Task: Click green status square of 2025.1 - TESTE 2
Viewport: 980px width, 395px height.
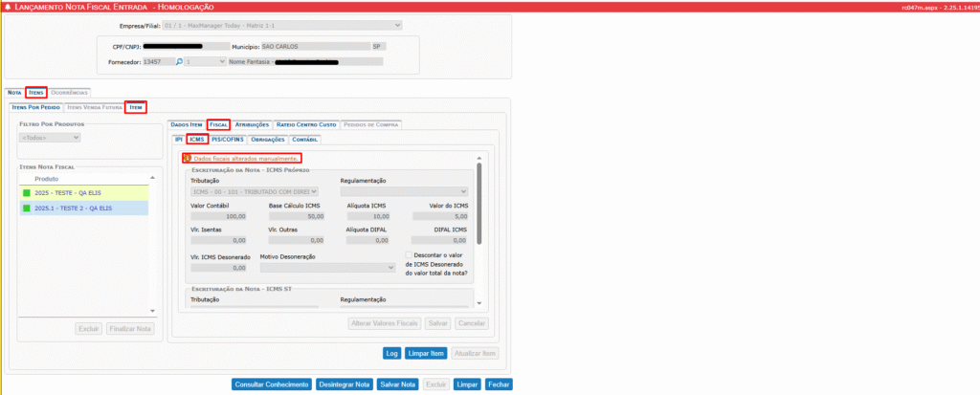Action: 27,208
